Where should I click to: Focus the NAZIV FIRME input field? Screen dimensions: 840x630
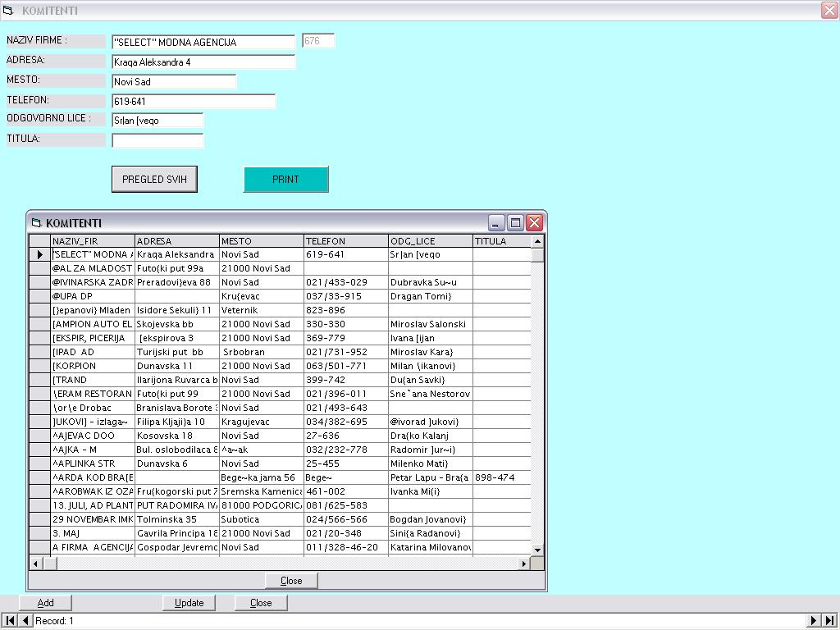pyautogui.click(x=203, y=43)
